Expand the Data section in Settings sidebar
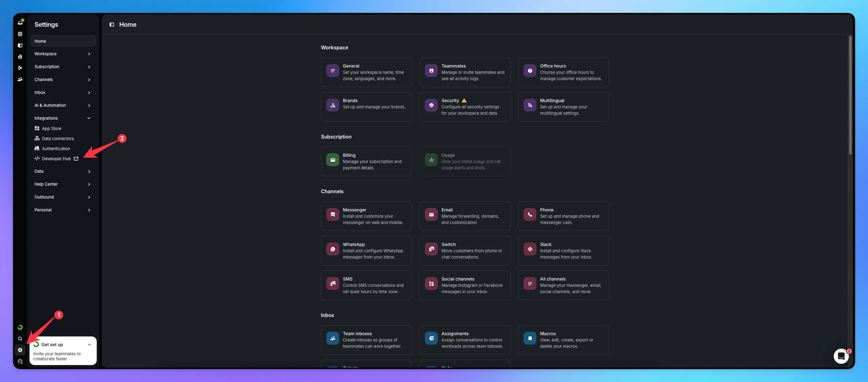 click(63, 171)
